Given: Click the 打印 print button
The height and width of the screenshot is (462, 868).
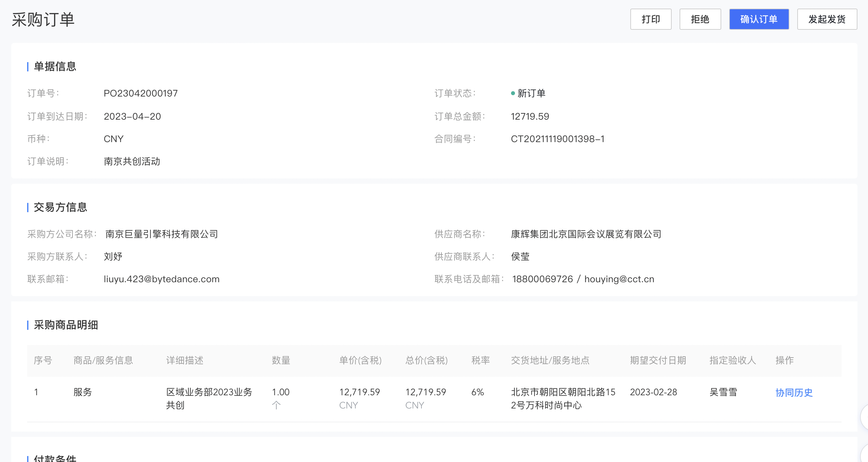Looking at the screenshot, I should (650, 19).
